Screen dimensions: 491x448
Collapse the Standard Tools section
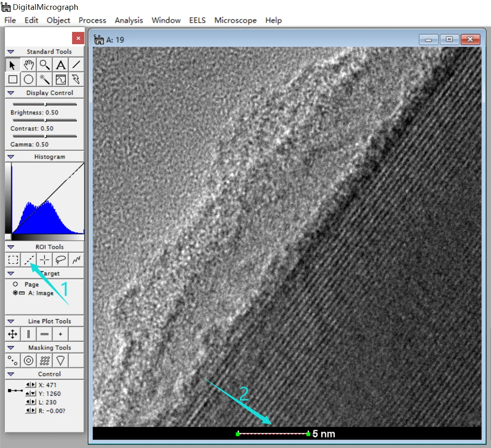11,52
